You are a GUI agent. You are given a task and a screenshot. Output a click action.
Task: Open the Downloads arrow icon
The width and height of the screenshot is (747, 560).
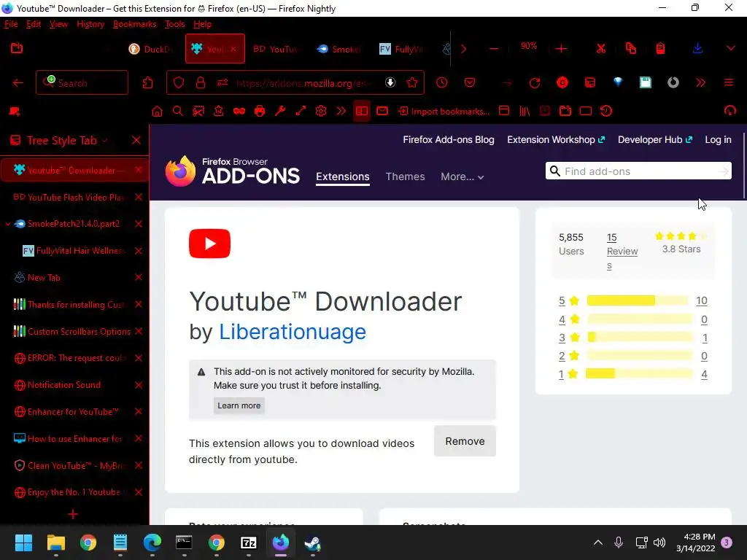[x=697, y=49]
